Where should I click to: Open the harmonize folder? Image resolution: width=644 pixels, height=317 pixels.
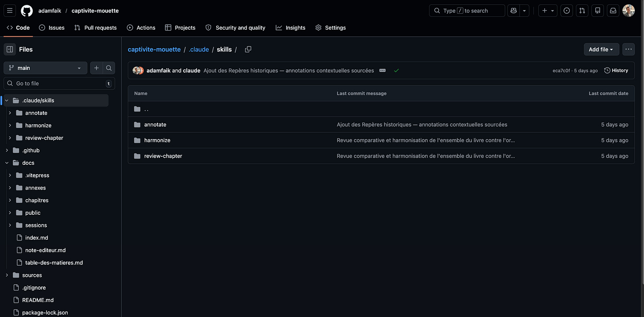point(157,140)
